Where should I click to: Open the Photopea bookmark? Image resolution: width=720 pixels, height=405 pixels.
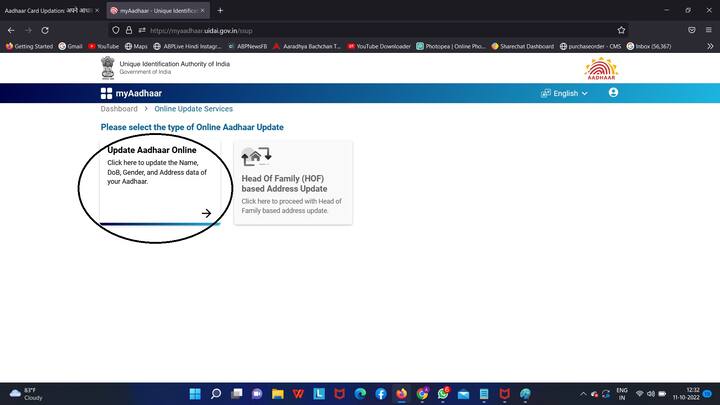[451, 46]
